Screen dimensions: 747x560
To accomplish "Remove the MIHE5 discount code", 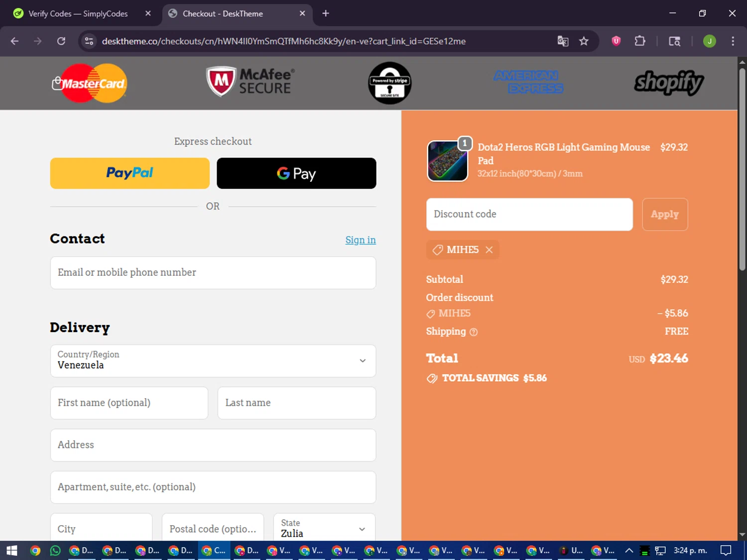I will (x=489, y=250).
